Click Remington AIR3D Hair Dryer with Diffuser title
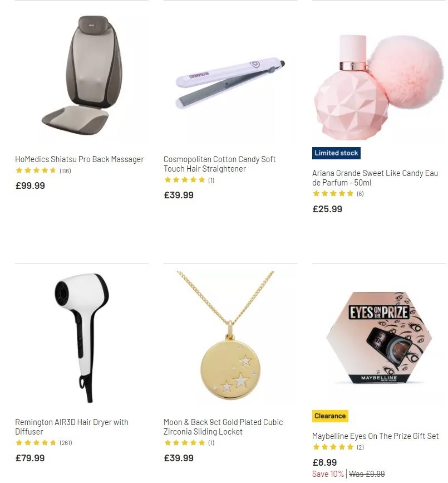This screenshot has width=448, height=483. pos(72,427)
